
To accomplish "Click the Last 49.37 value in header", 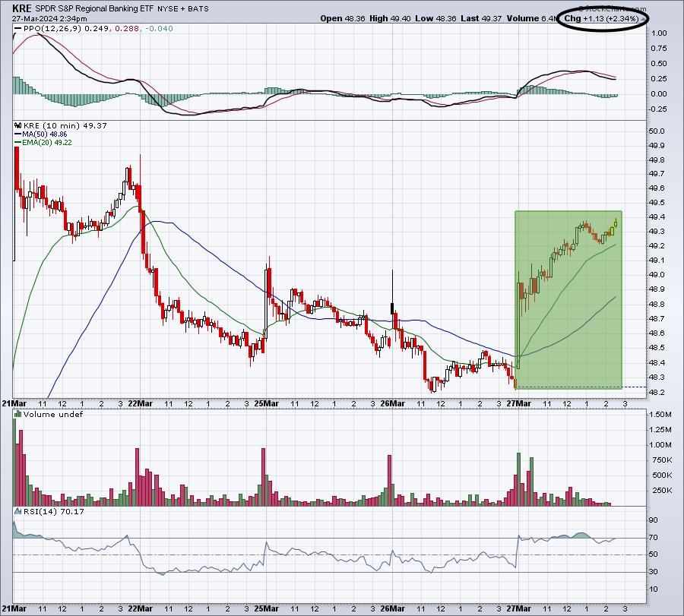I will click(x=480, y=18).
